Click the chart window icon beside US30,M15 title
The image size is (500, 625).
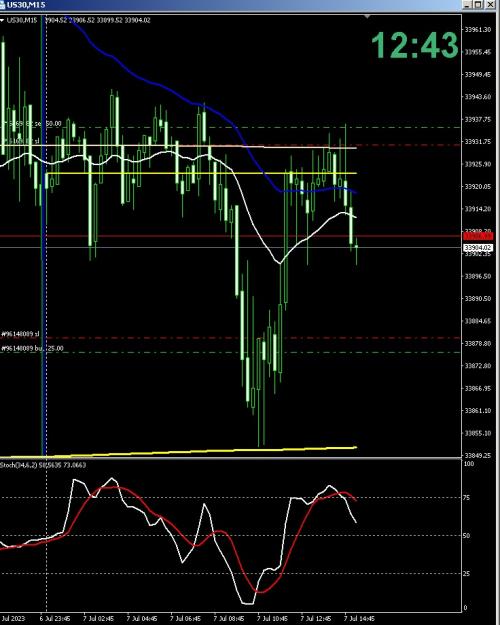[x=2, y=5]
